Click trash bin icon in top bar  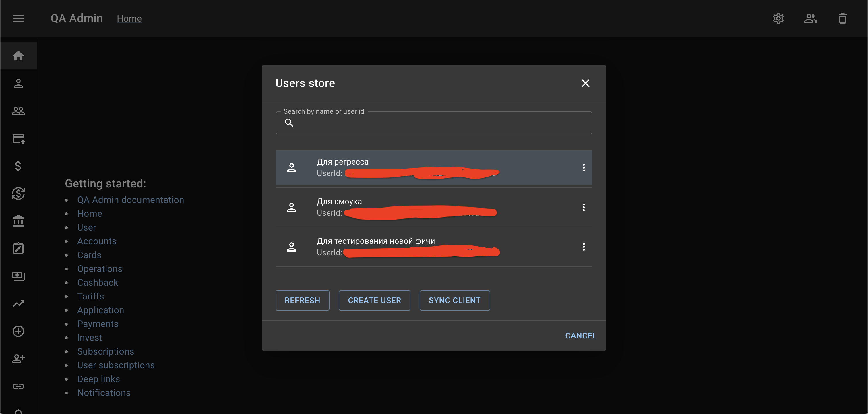click(x=843, y=18)
